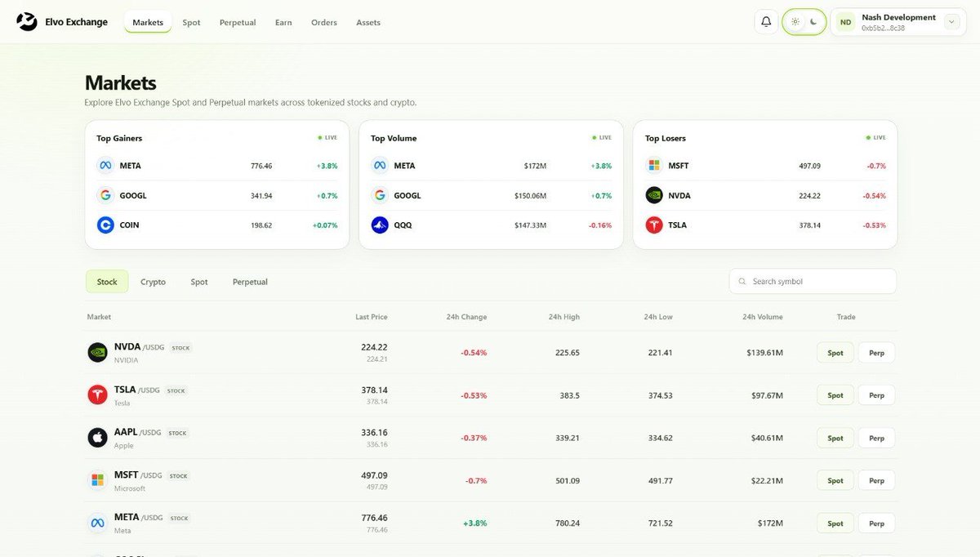
Task: Click the Elvo Exchange logo icon
Action: point(27,22)
